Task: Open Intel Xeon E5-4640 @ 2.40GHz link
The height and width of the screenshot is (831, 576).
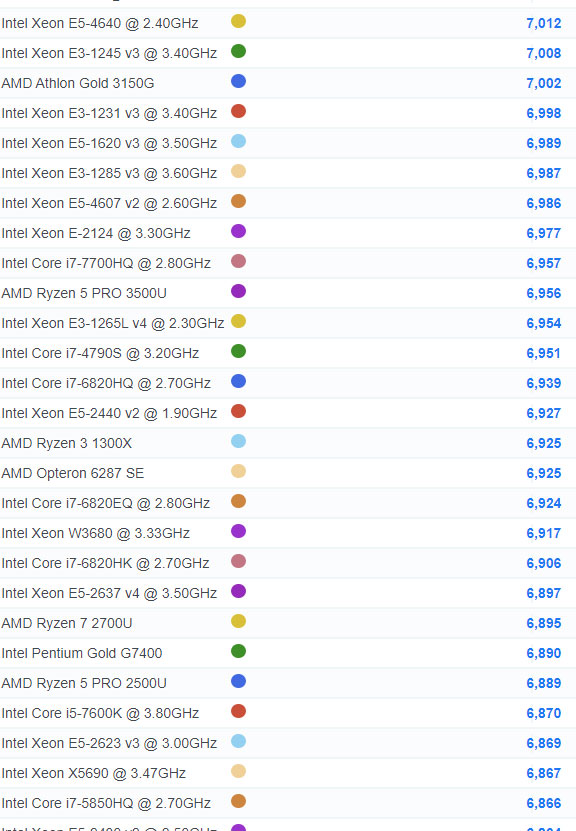Action: click(100, 23)
